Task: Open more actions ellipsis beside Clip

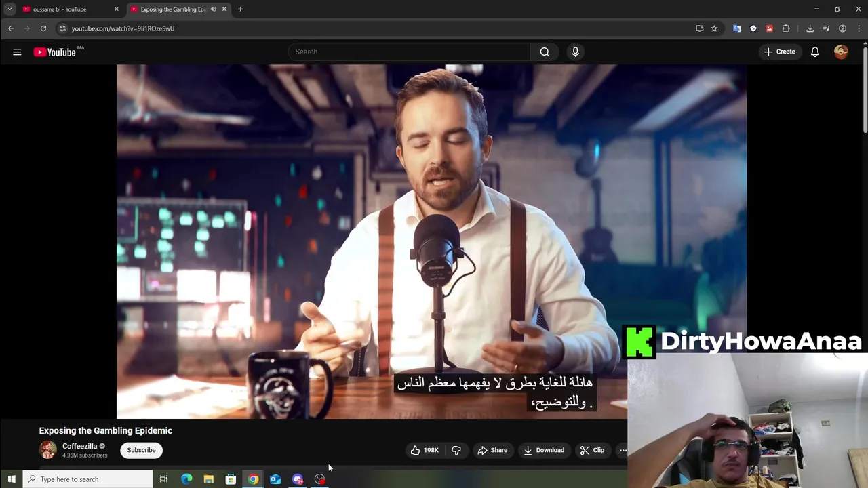Action: pos(623,450)
